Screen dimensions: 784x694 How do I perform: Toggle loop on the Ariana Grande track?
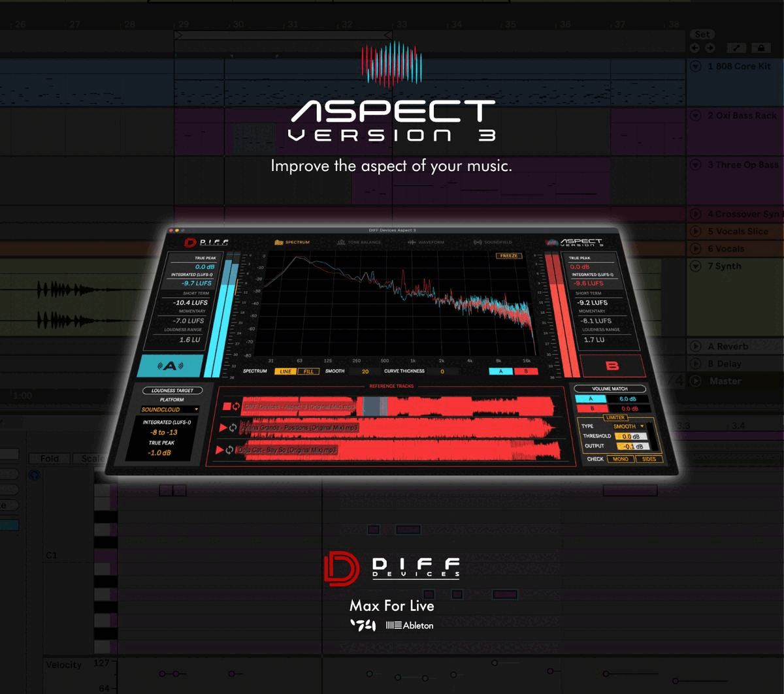pyautogui.click(x=233, y=428)
